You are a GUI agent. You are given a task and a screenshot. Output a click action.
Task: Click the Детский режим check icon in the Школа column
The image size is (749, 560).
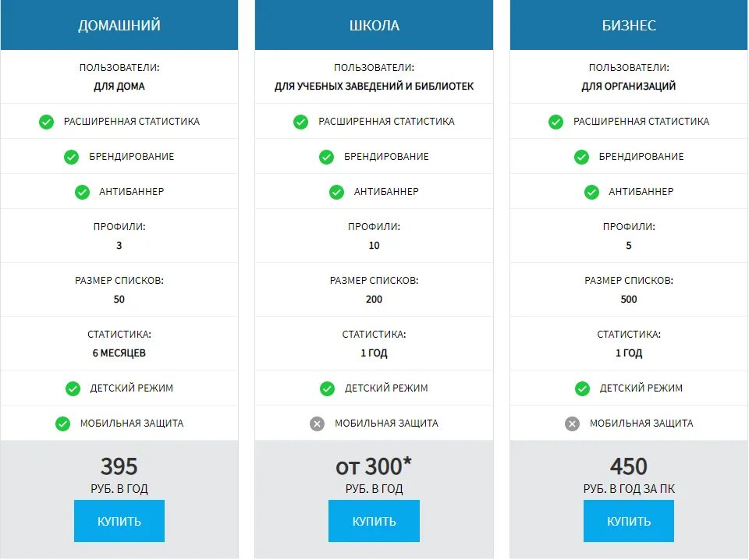[327, 389]
